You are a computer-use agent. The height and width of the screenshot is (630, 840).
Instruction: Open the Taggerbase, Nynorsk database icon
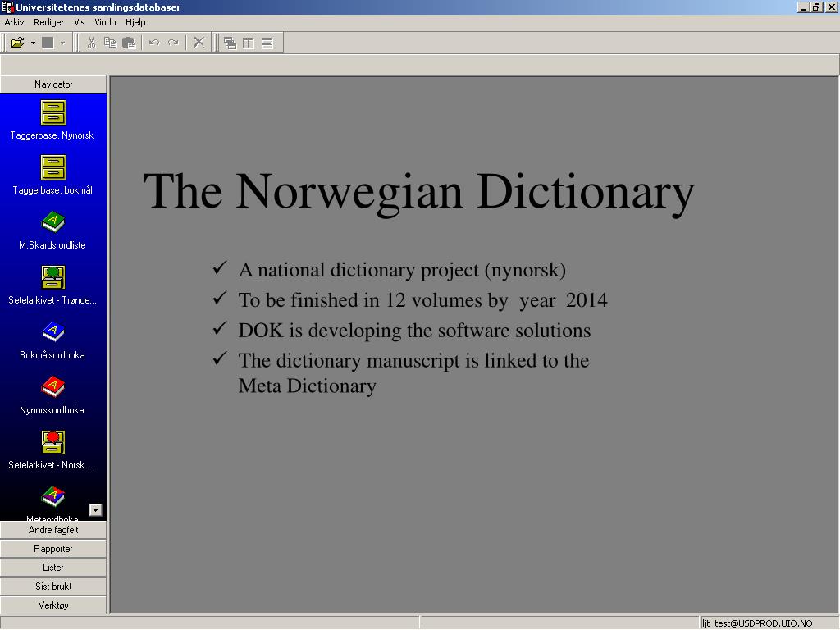(53, 112)
